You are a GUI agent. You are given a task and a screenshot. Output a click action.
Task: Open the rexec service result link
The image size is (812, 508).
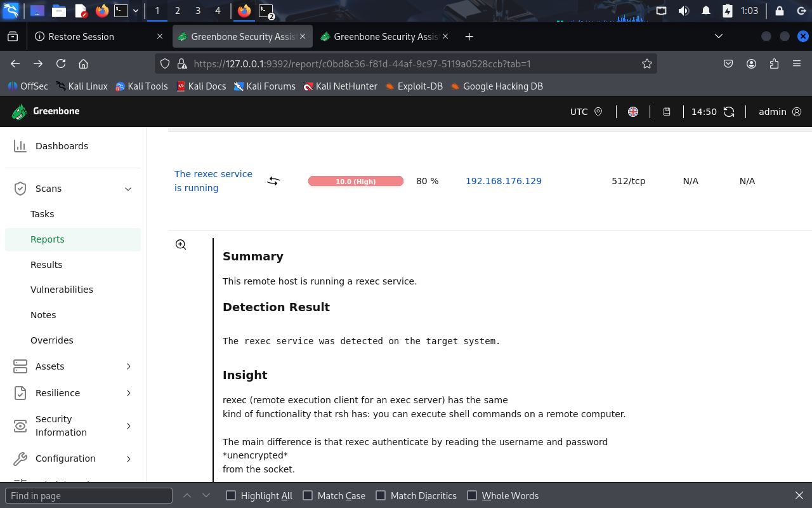tap(213, 180)
